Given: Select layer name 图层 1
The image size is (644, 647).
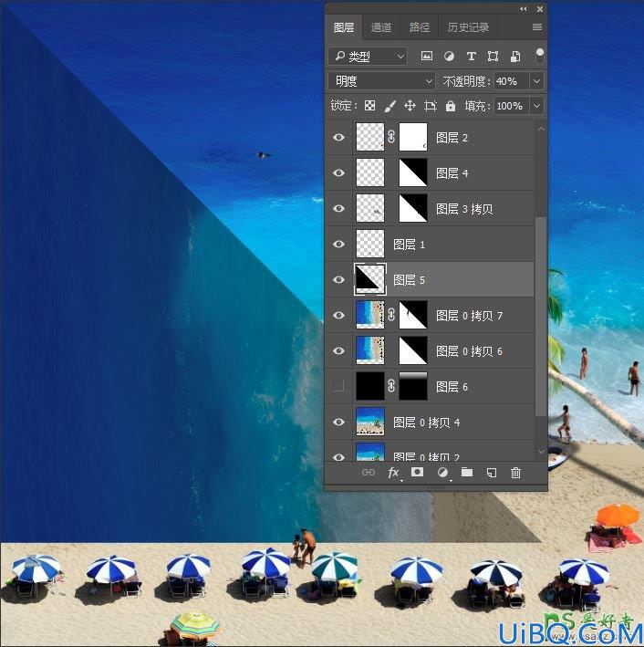Looking at the screenshot, I should (x=409, y=245).
